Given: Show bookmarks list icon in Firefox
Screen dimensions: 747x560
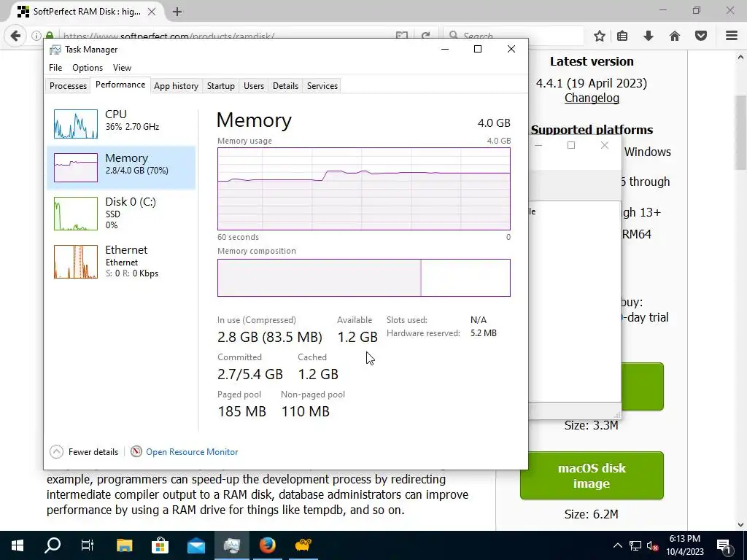Looking at the screenshot, I should [x=622, y=36].
